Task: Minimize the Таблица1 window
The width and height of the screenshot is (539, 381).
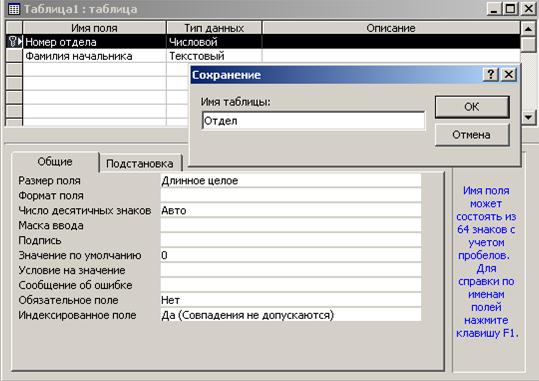Action: [x=494, y=9]
